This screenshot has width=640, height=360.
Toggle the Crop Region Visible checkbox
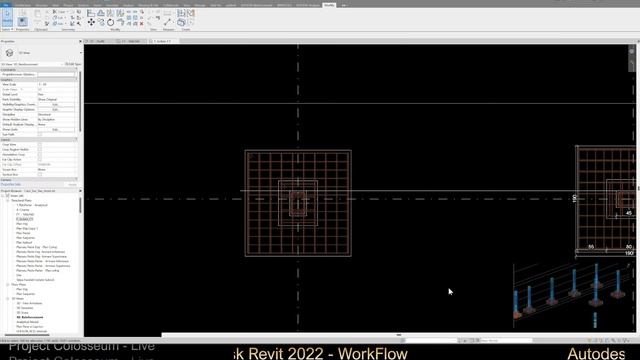point(40,149)
